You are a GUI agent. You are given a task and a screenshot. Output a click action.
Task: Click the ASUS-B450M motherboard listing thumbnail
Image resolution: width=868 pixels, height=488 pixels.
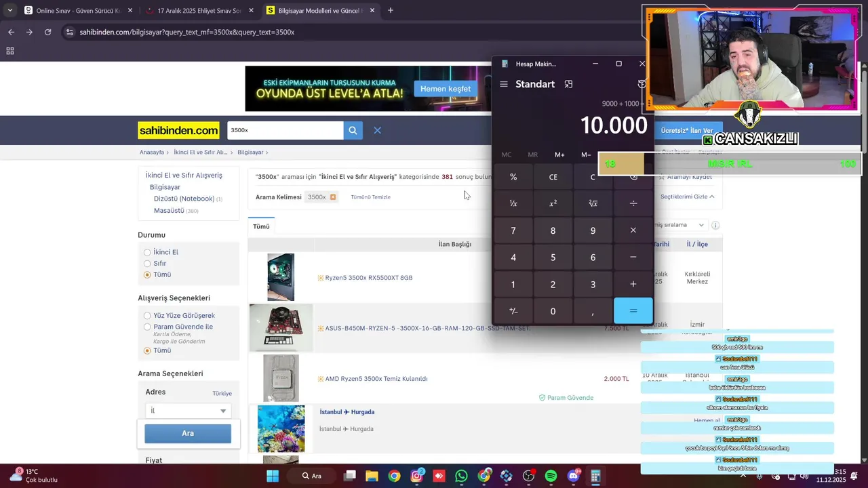(x=281, y=328)
